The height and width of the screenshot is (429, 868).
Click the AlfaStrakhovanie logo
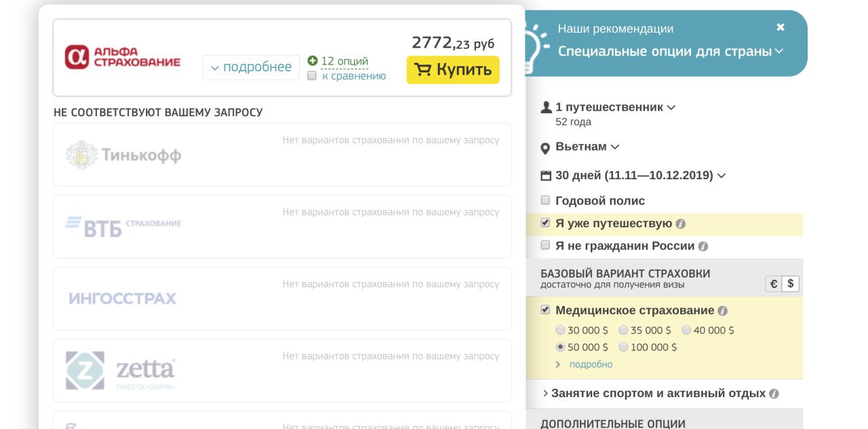(x=123, y=57)
